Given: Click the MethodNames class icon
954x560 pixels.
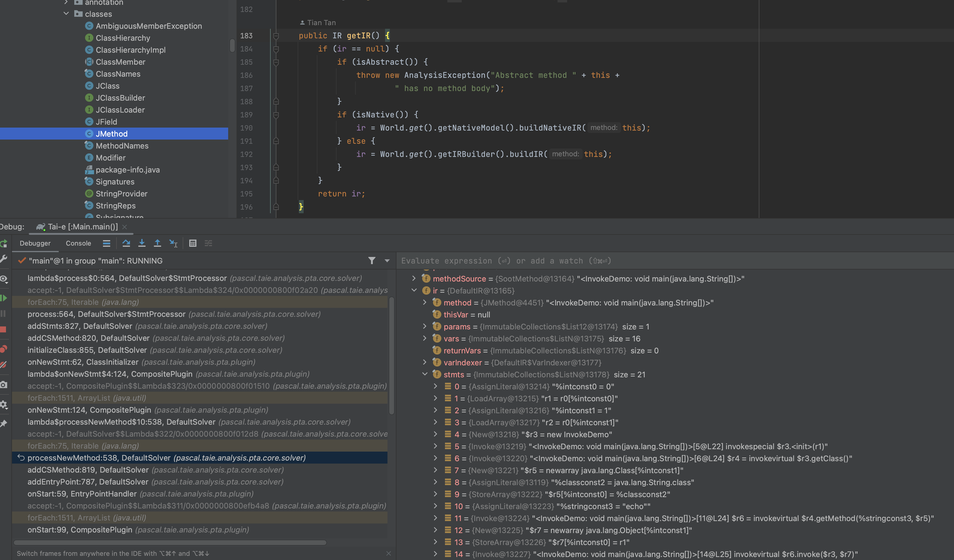Looking at the screenshot, I should coord(89,146).
